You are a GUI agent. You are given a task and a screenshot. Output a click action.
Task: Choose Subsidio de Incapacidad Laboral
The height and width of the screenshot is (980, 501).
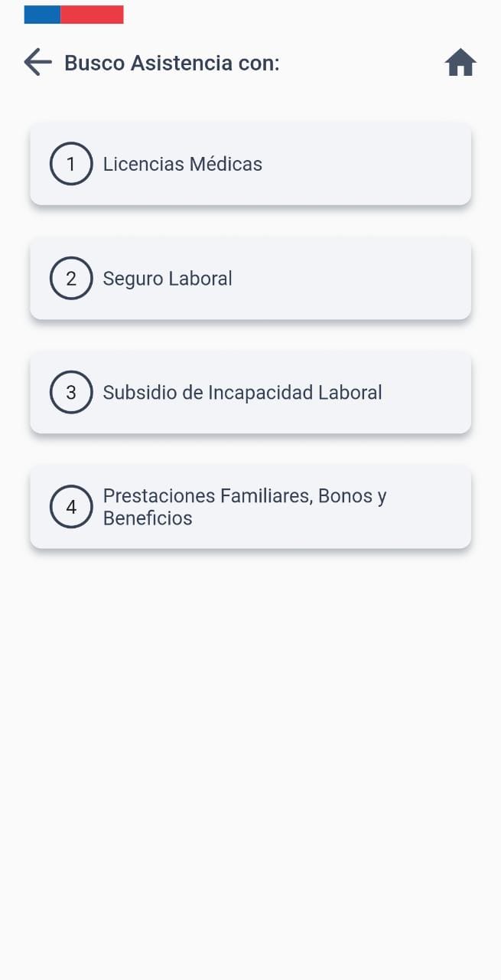pos(250,392)
